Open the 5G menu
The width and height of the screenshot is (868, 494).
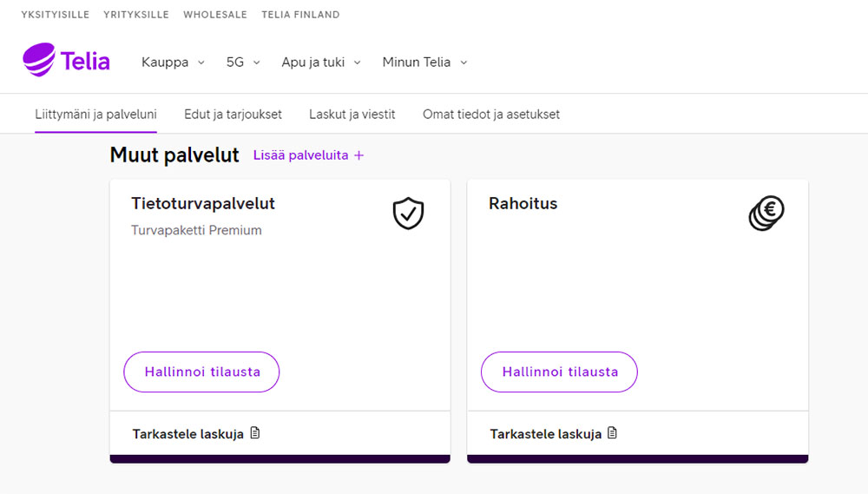tap(243, 62)
